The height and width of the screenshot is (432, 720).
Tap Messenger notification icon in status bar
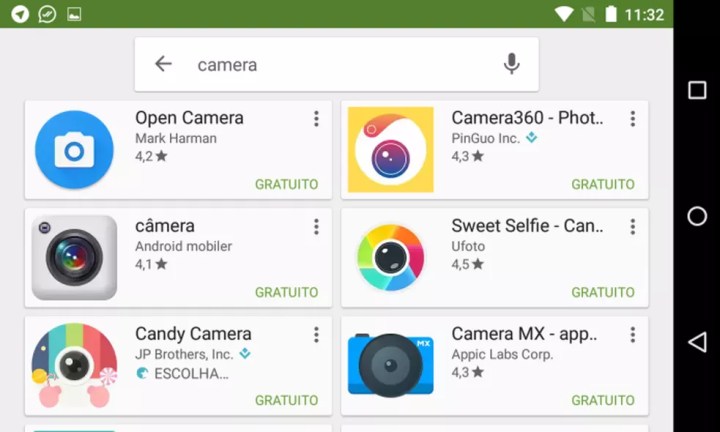click(x=47, y=14)
